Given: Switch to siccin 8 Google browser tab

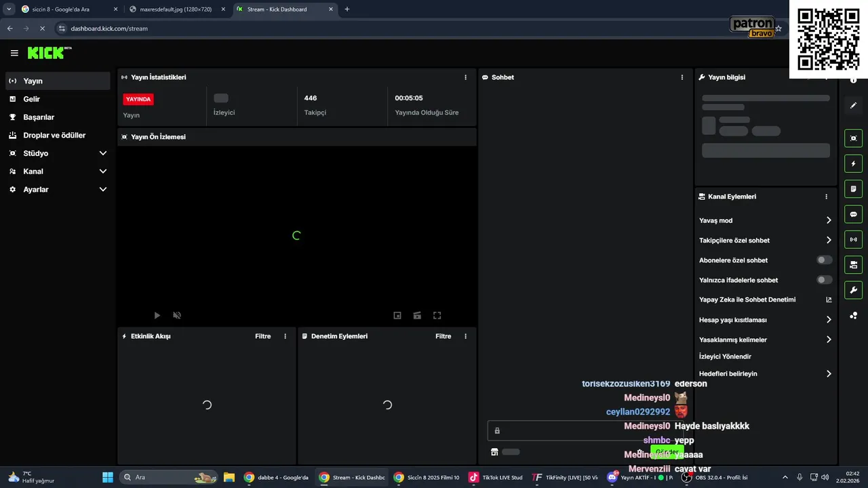Looking at the screenshot, I should 70,9.
